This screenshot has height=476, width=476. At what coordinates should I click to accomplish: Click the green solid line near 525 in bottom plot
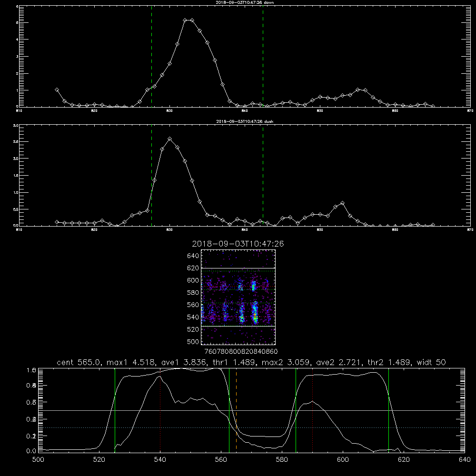tap(115, 410)
